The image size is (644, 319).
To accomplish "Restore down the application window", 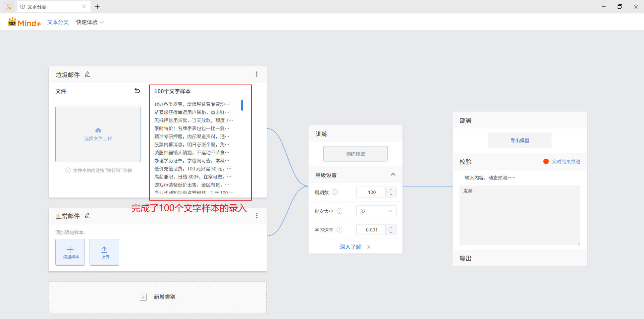I will pos(620,7).
